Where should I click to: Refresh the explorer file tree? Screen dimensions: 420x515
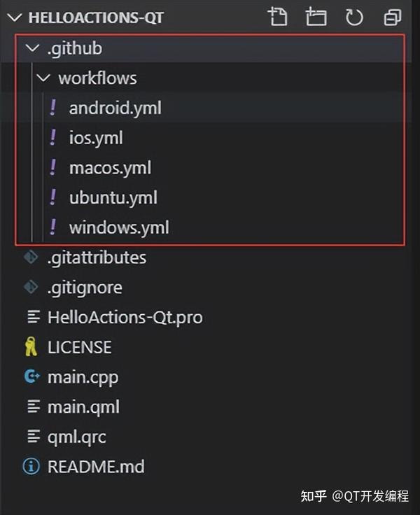point(354,17)
